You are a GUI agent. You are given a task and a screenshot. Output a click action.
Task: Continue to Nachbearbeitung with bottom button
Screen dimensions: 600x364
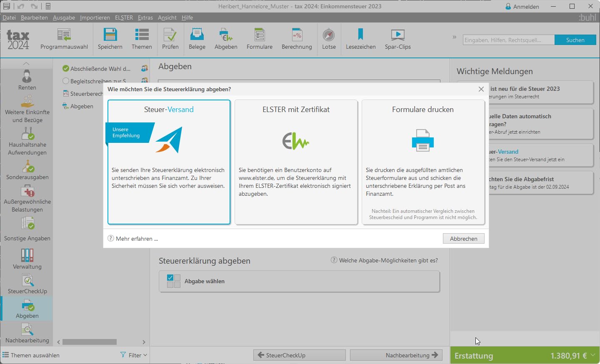point(396,355)
